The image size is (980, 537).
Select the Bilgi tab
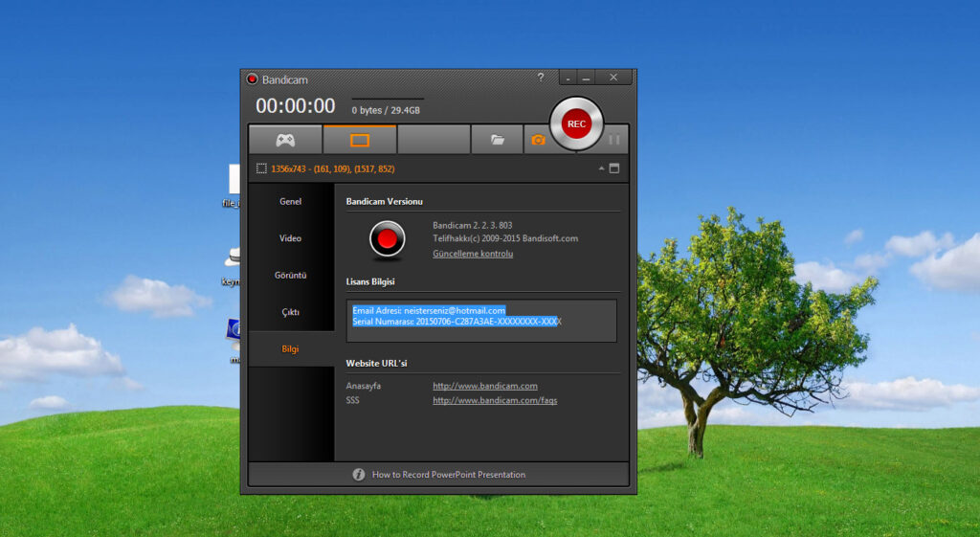291,349
